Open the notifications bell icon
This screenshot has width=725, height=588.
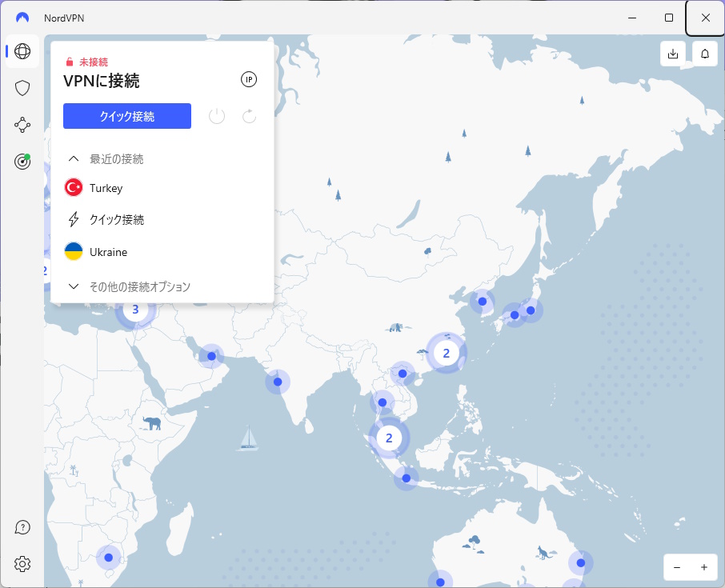click(x=705, y=54)
